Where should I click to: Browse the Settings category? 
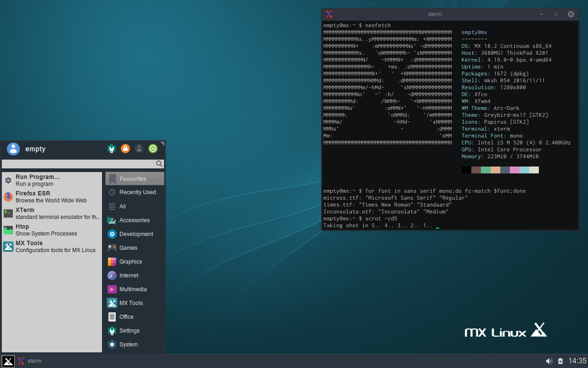point(135,331)
